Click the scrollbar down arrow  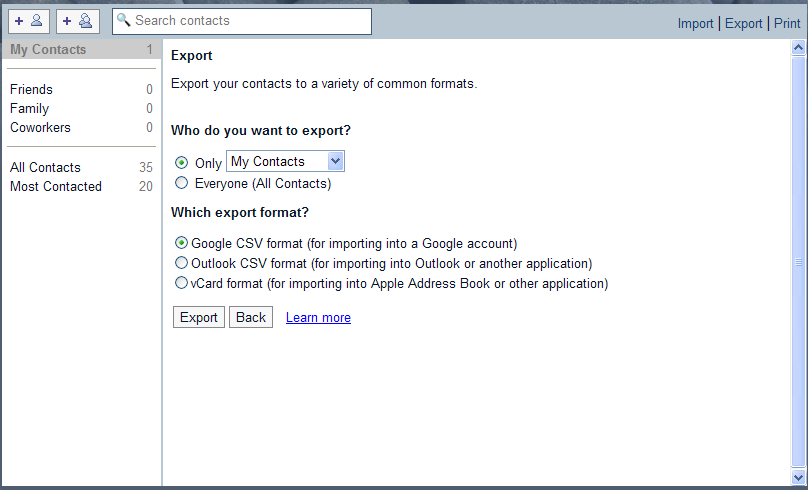[x=798, y=477]
